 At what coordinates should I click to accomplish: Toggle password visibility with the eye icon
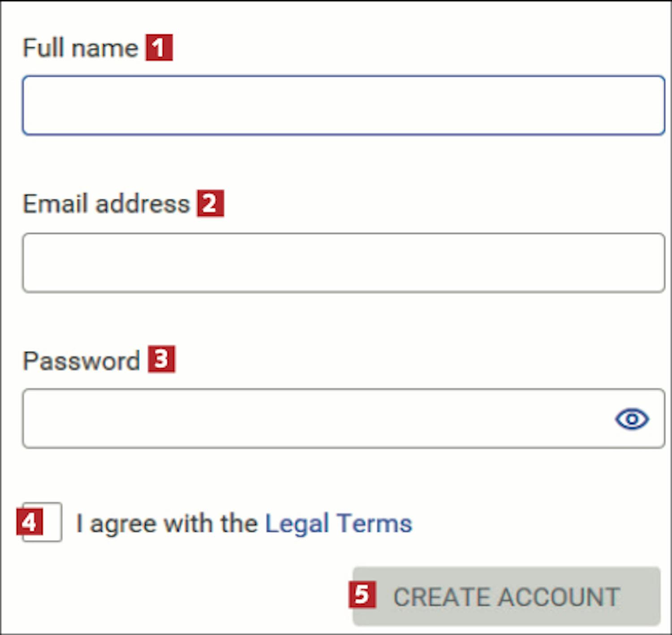632,419
